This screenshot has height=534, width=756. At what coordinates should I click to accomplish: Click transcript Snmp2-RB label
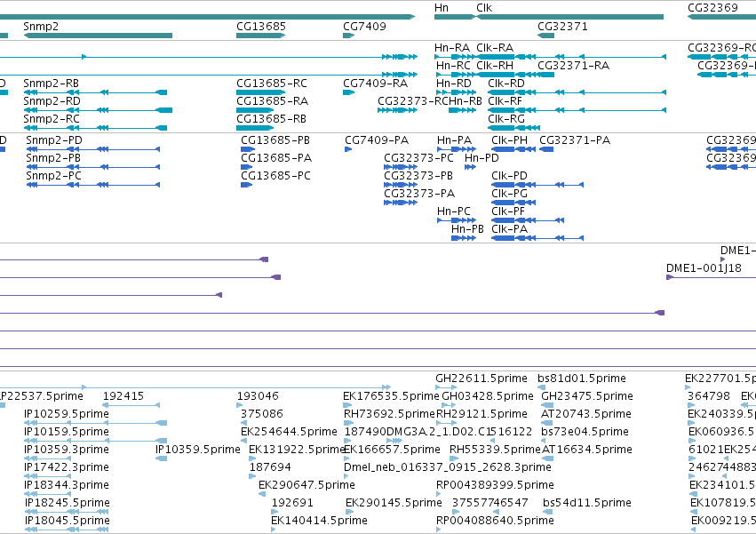(52, 83)
